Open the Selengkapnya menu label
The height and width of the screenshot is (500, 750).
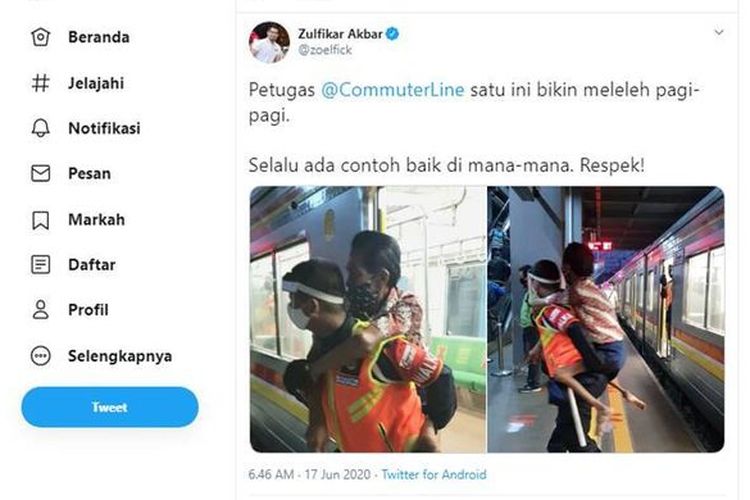click(120, 356)
